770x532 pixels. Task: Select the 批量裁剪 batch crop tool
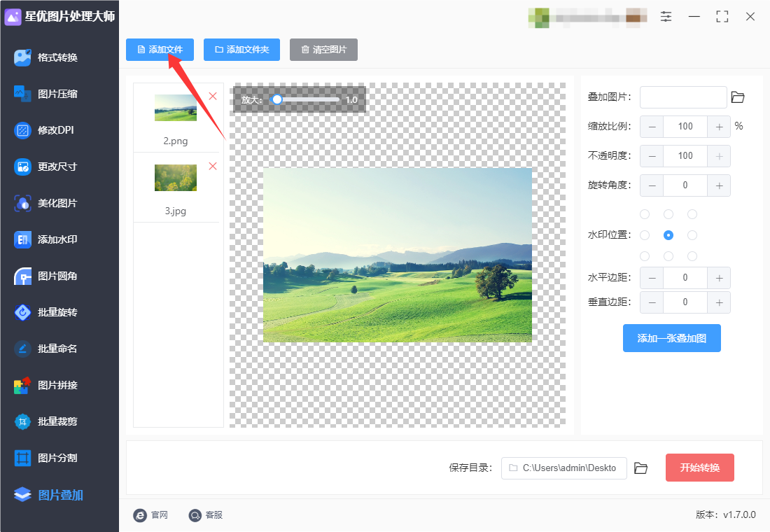click(45, 421)
